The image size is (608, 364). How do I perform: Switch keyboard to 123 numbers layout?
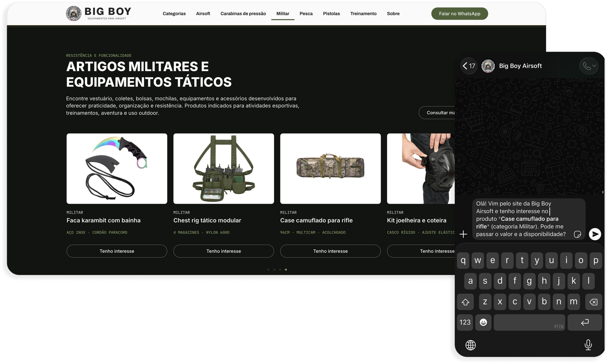(x=465, y=322)
